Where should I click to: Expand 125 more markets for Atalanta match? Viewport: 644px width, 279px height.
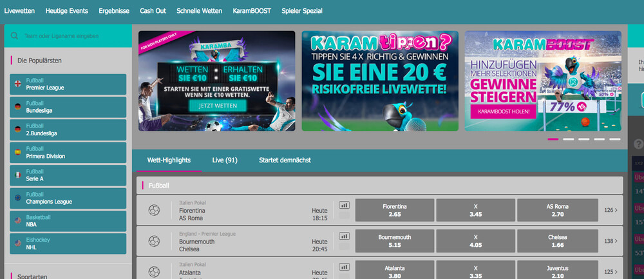(x=611, y=272)
